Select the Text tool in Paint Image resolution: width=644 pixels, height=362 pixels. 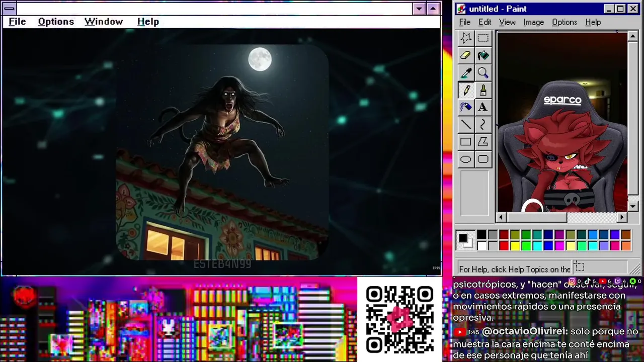483,107
